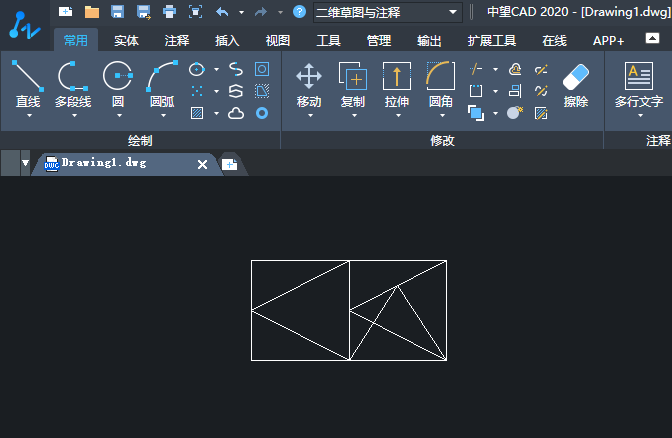Select the explode bomb tool
The width and height of the screenshot is (672, 438).
515,113
